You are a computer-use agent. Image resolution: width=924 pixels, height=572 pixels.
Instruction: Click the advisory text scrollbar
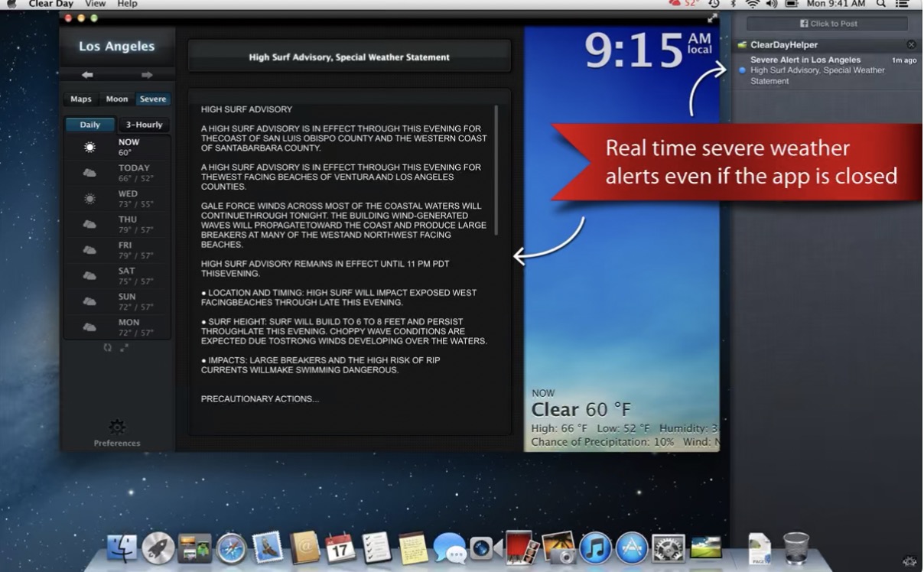(x=496, y=170)
